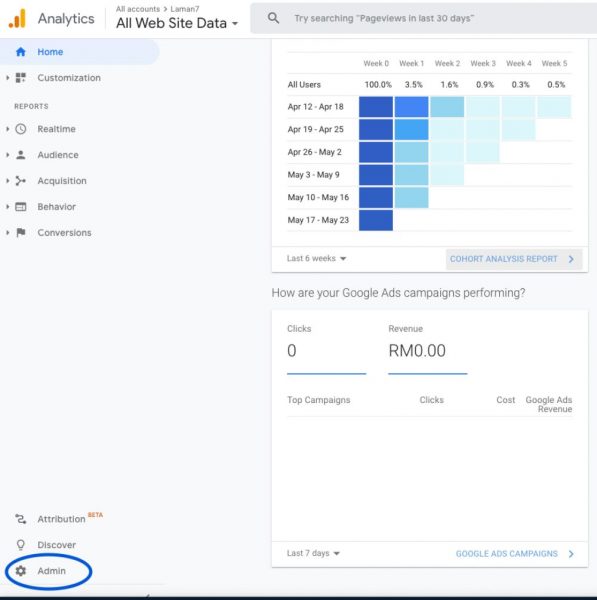Click the Acquisition branch icon

coord(21,181)
